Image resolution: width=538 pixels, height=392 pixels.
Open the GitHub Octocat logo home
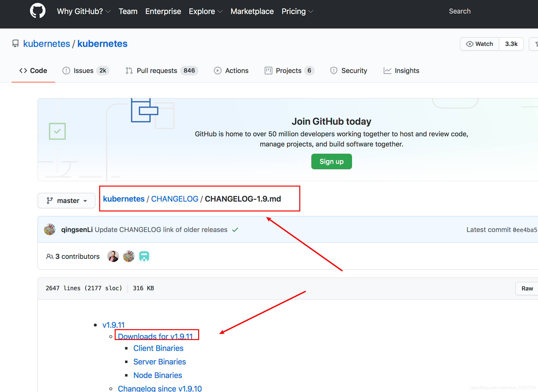tap(38, 11)
